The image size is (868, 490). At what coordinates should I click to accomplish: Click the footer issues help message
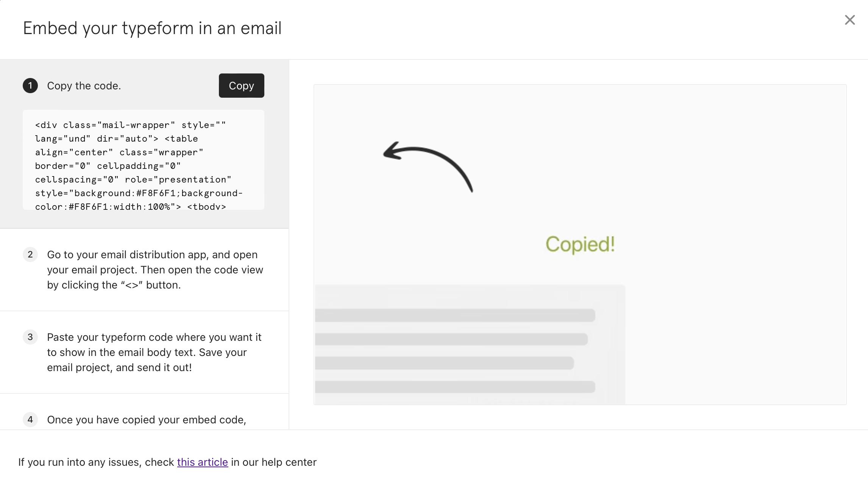pyautogui.click(x=167, y=462)
